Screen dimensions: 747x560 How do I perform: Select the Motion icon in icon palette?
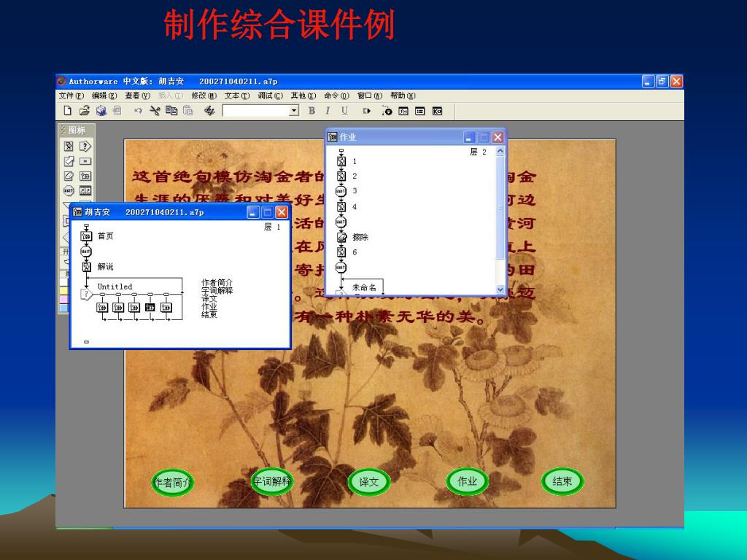click(69, 161)
